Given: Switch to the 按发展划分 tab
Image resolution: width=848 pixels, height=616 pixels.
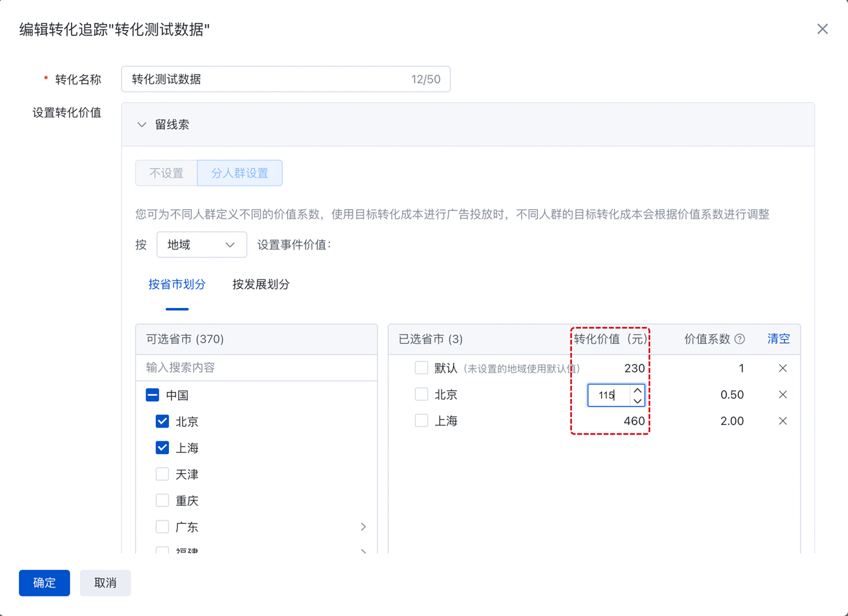Looking at the screenshot, I should (x=261, y=285).
